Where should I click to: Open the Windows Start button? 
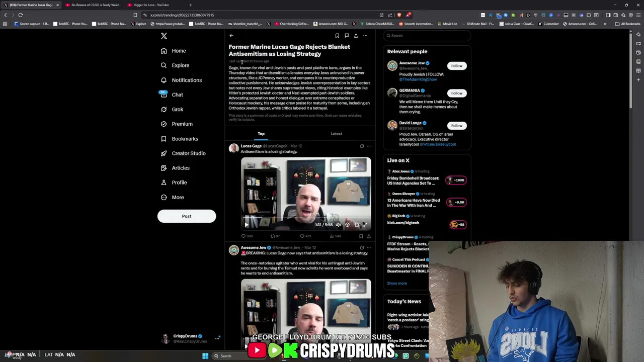click(205, 356)
